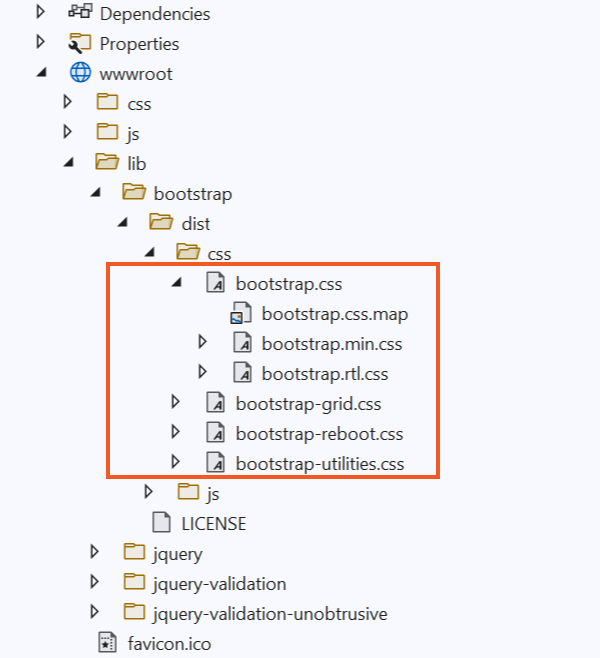The width and height of the screenshot is (600, 658).
Task: Click the bootstrap-reboot.css stylesheet icon
Action: (216, 432)
